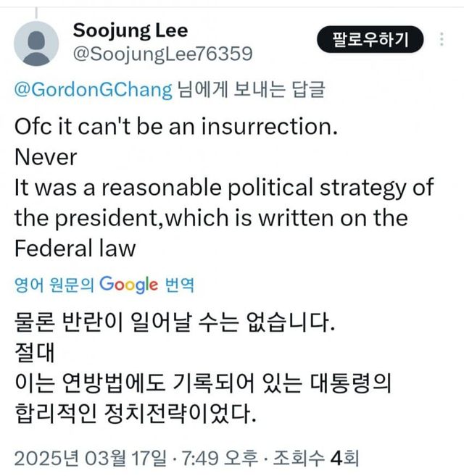Click the 번역 translation word

point(178,285)
